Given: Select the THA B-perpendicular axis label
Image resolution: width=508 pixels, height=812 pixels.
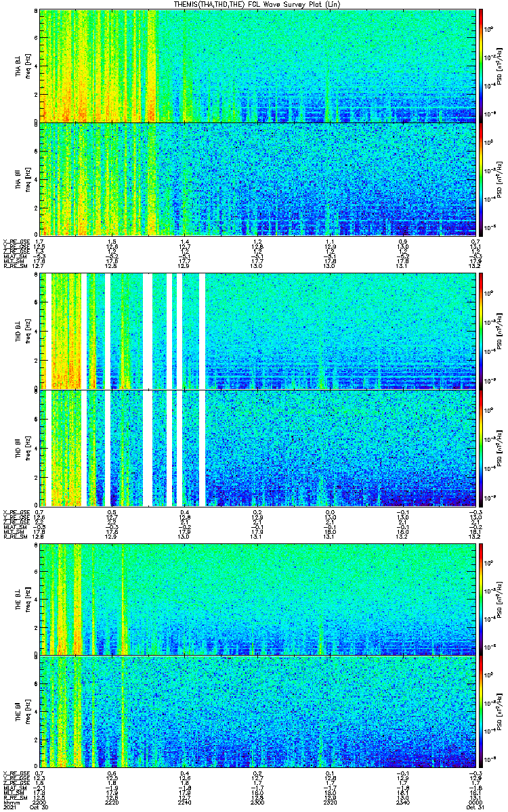Looking at the screenshot, I should tap(18, 66).
